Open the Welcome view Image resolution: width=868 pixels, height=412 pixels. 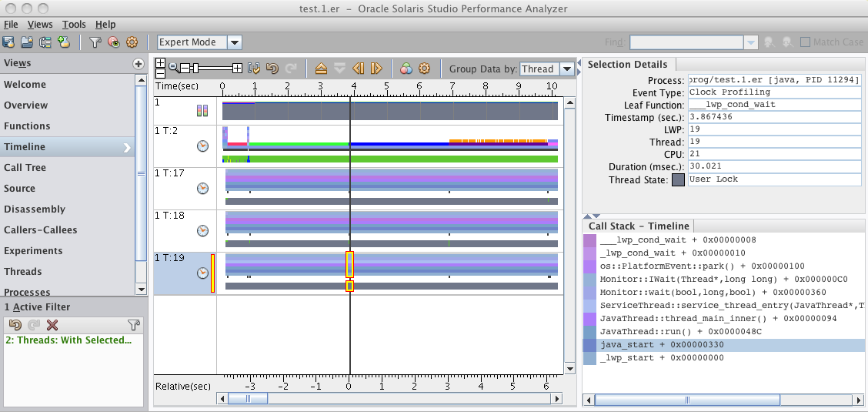pos(25,85)
